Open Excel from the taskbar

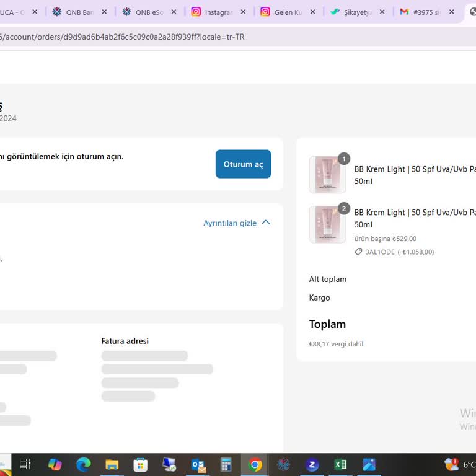click(x=340, y=464)
